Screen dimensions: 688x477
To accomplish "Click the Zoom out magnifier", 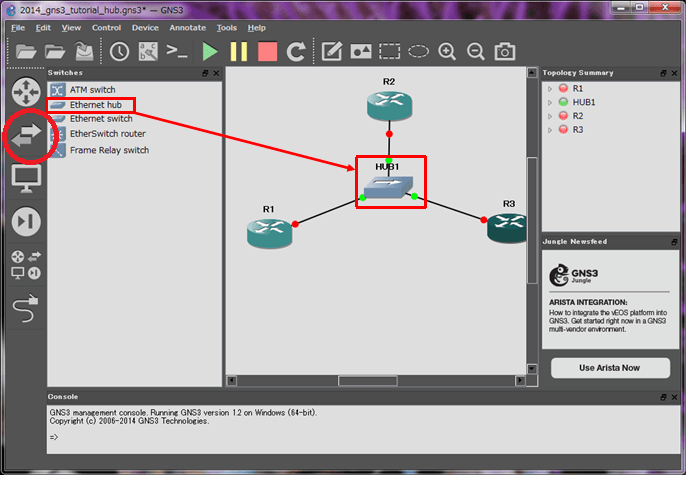I will pos(476,52).
